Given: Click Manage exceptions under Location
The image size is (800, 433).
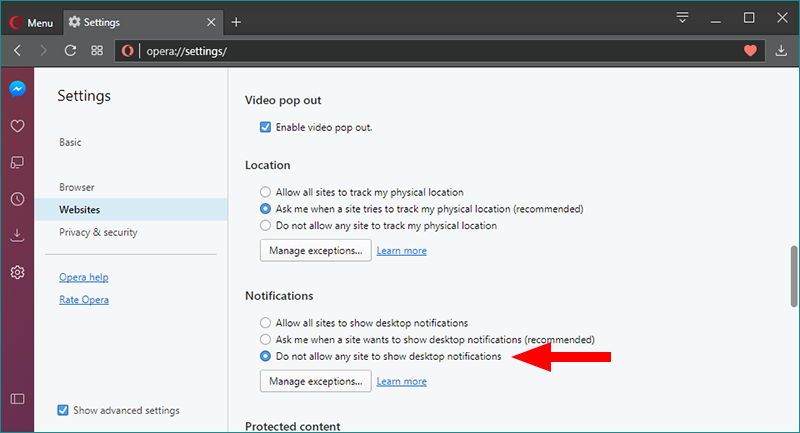Looking at the screenshot, I should [x=315, y=250].
